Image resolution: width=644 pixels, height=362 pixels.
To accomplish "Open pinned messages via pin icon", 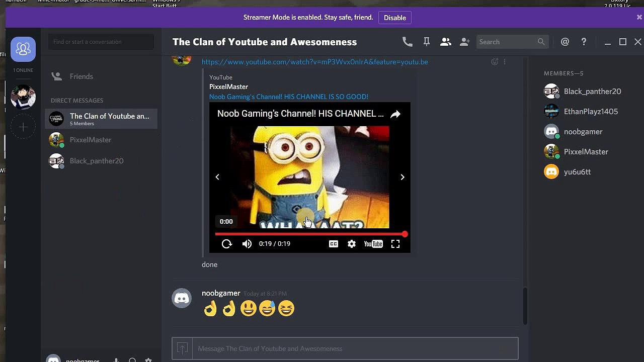I will click(x=426, y=42).
